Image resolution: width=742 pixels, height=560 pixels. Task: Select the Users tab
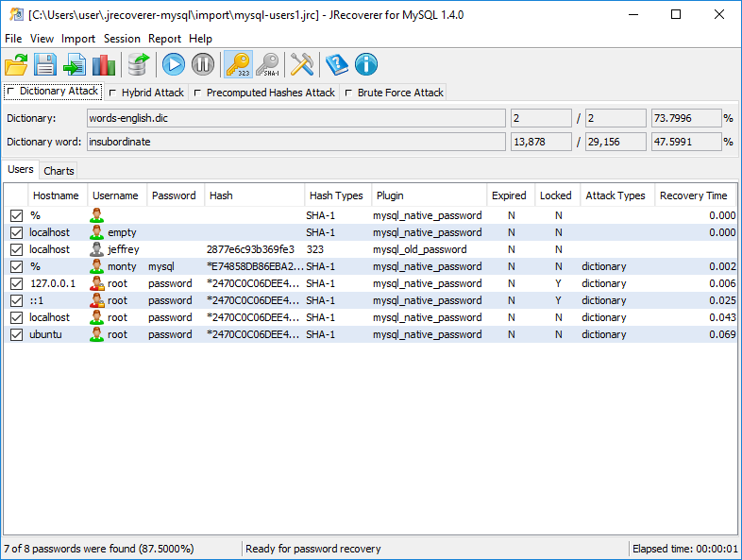click(21, 169)
